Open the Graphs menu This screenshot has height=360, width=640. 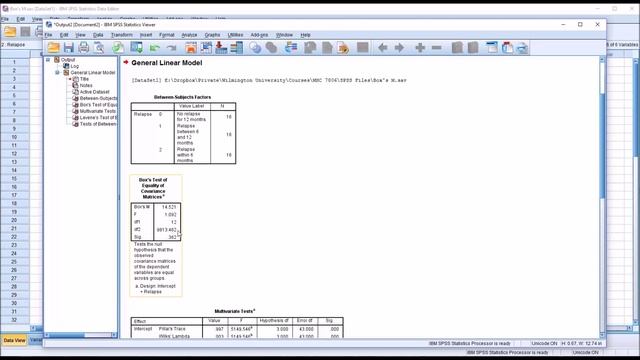pyautogui.click(x=212, y=35)
